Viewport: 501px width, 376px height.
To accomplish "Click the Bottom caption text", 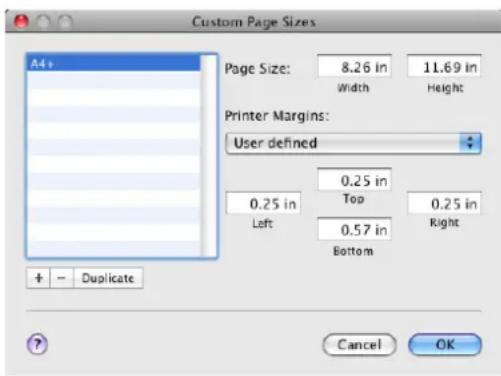I will pyautogui.click(x=353, y=251).
